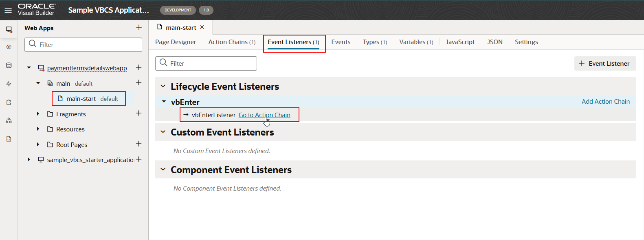
Task: Expand the Root Pages folder
Action: click(x=38, y=144)
